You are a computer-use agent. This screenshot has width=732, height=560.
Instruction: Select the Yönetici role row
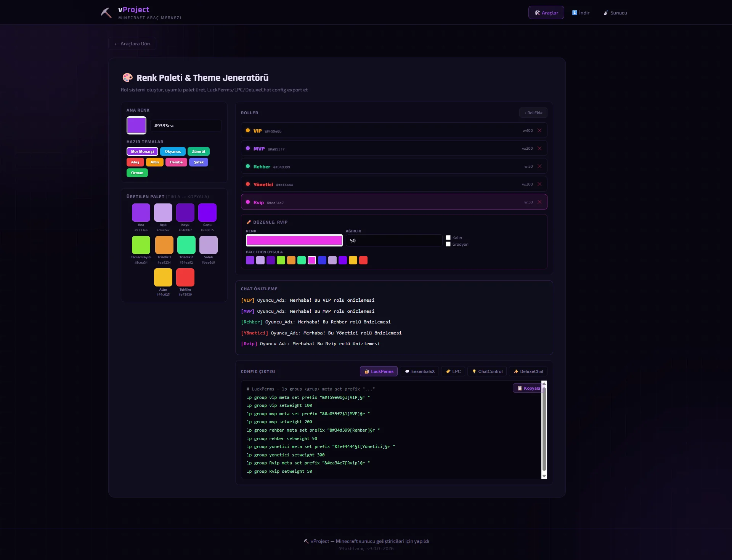(394, 184)
